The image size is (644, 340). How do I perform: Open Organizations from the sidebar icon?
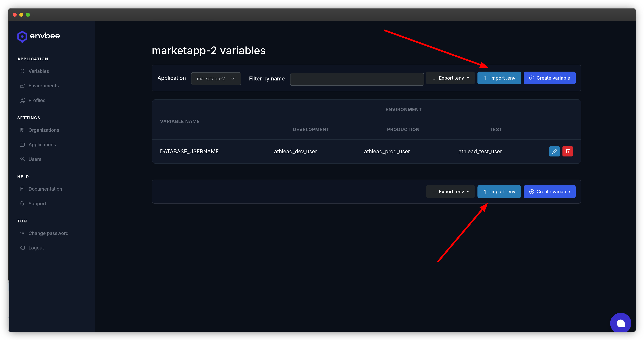pos(22,130)
